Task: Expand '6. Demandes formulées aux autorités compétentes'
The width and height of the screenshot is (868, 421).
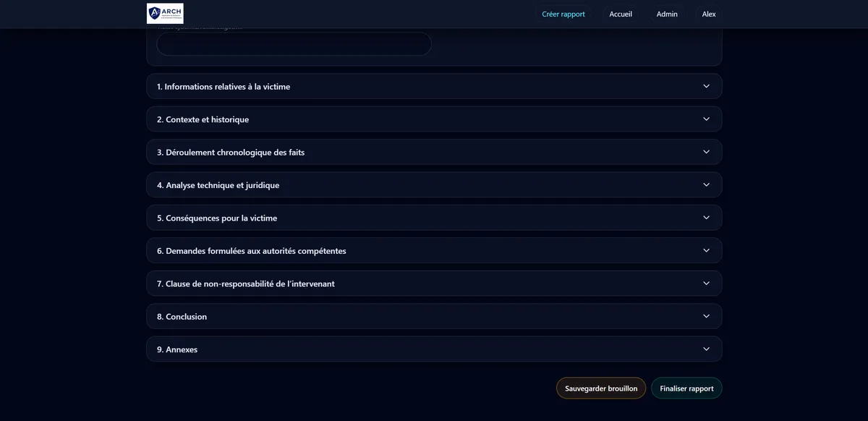Action: [434, 250]
